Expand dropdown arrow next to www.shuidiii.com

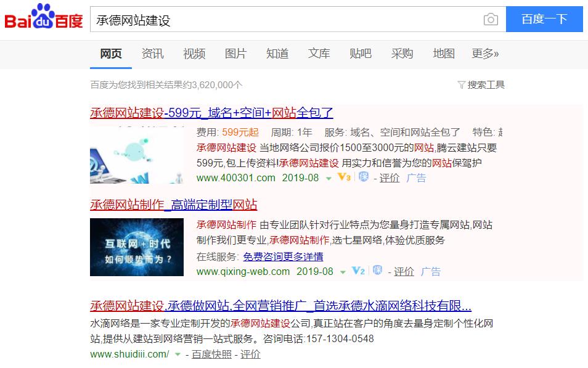point(178,354)
